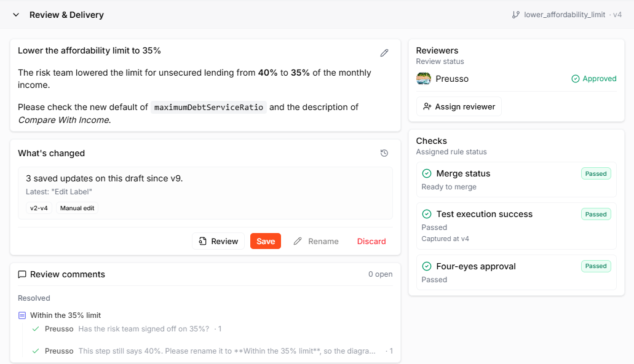The image size is (634, 364).
Task: Click '3 saved updates on this draft since v9.'
Action: click(105, 178)
